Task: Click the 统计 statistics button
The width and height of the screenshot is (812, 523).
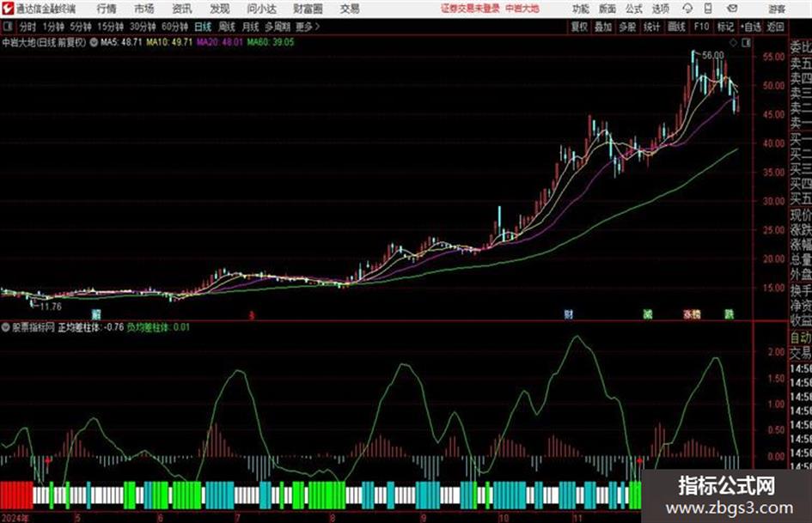Action: click(651, 27)
